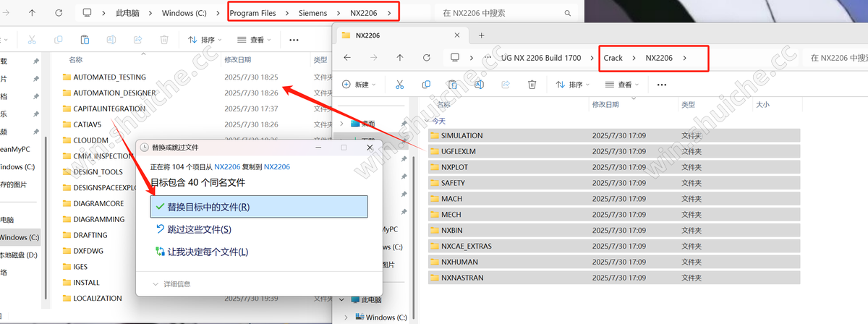Select the NXCAE_EXTRAS folder in the Crack window
The image size is (868, 324).
click(x=614, y=246)
